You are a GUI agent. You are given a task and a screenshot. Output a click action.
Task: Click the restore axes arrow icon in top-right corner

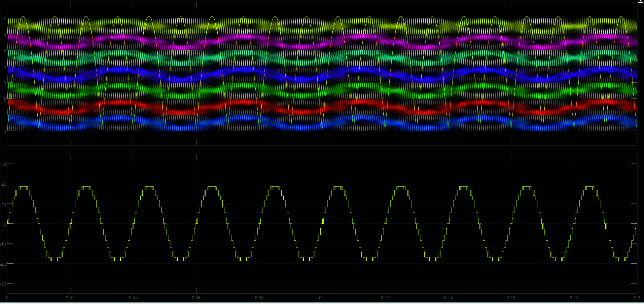pyautogui.click(x=640, y=2)
